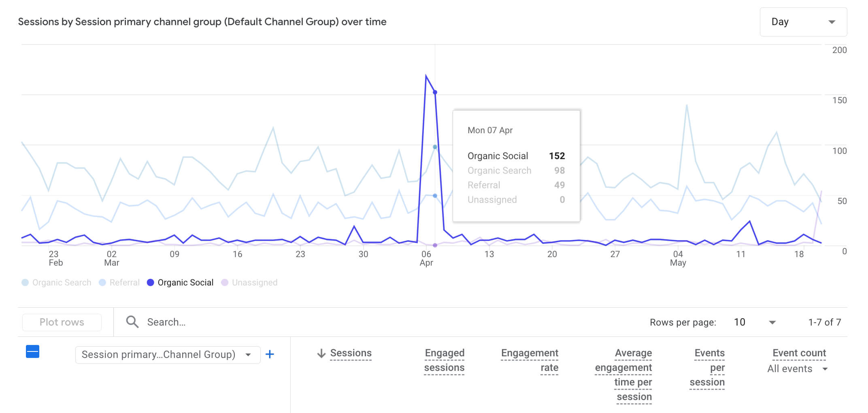Open the Day granularity dropdown

803,22
